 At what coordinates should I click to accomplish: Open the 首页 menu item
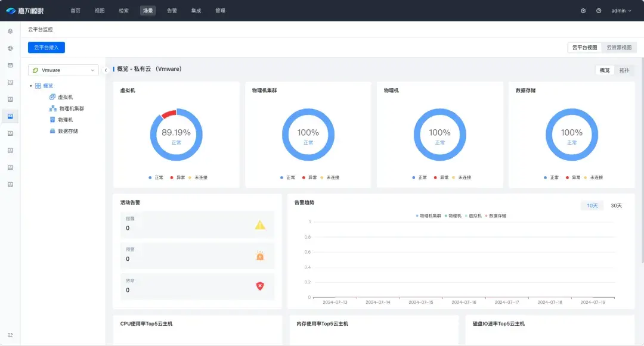(76, 11)
